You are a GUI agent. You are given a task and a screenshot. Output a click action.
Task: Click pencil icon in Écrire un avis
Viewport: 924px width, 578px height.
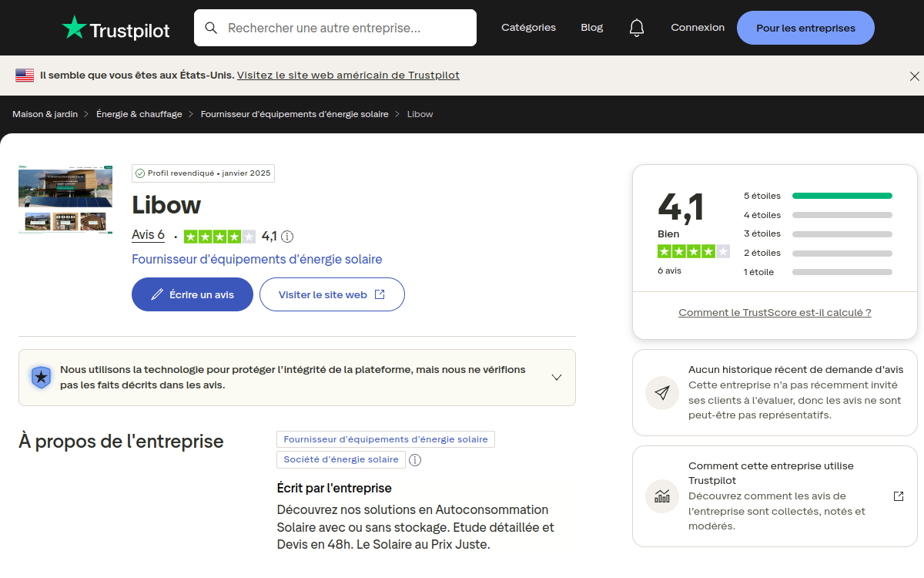pyautogui.click(x=157, y=294)
